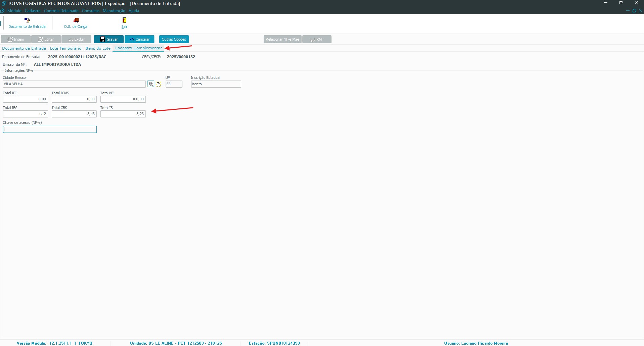Click the UF field
Image resolution: width=644 pixels, height=346 pixels.
click(x=174, y=84)
